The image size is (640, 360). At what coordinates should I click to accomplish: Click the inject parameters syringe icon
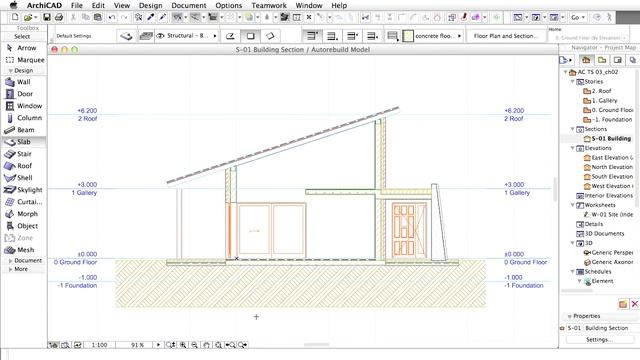point(162,17)
